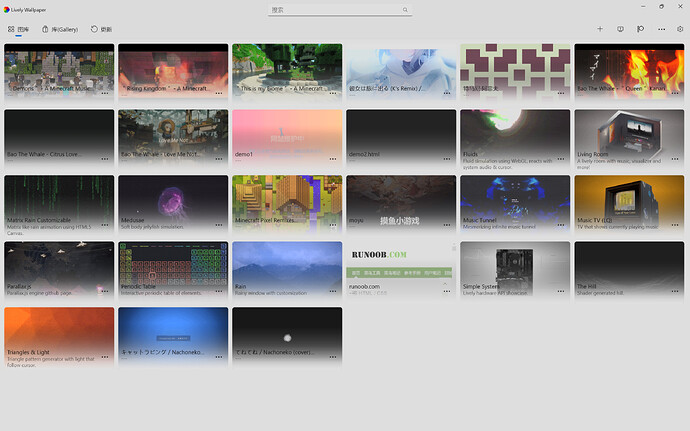Open more options for Matrix Rain Customizable
Viewport: 690px width, 431px height.
click(x=105, y=225)
